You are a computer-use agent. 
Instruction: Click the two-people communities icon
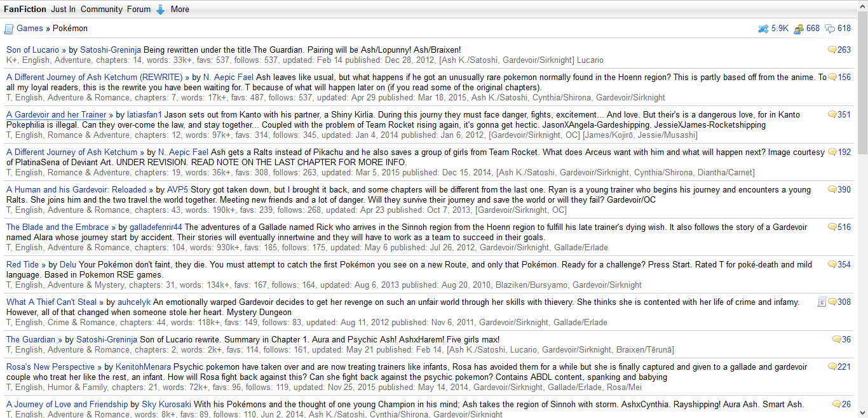click(798, 29)
